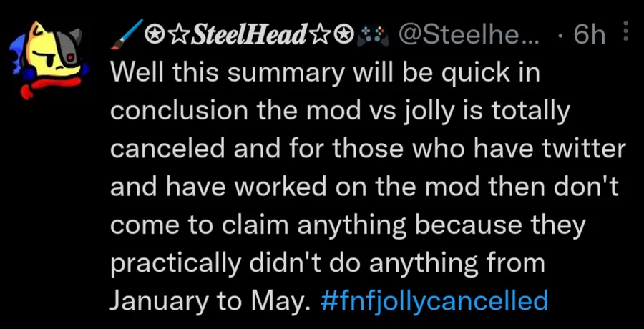Click the word 'practically' in the tweet
The width and height of the screenshot is (644, 329).
(x=175, y=263)
